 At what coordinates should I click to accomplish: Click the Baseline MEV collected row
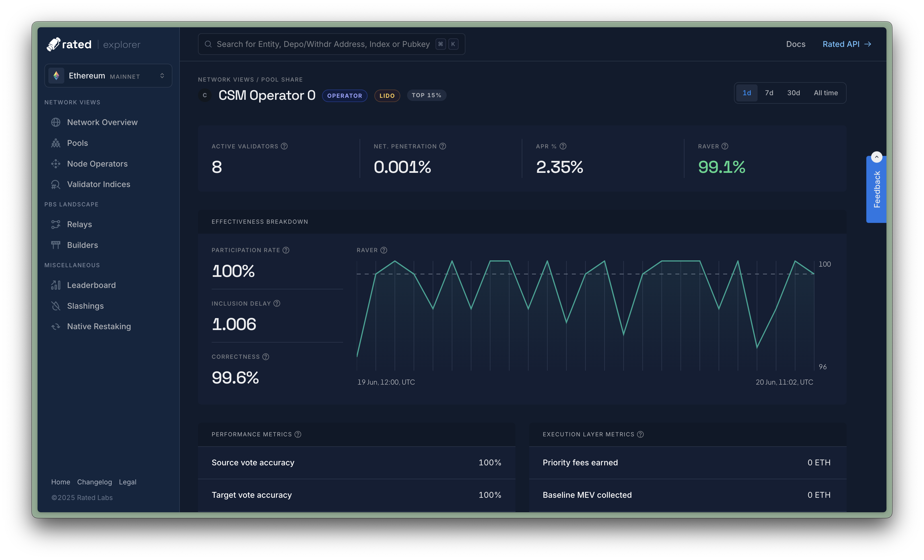pyautogui.click(x=687, y=495)
